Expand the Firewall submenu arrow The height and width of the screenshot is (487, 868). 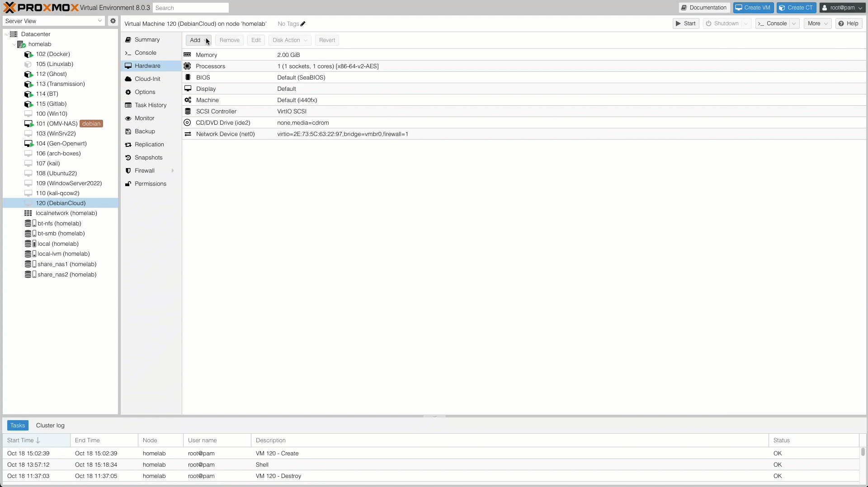click(173, 171)
